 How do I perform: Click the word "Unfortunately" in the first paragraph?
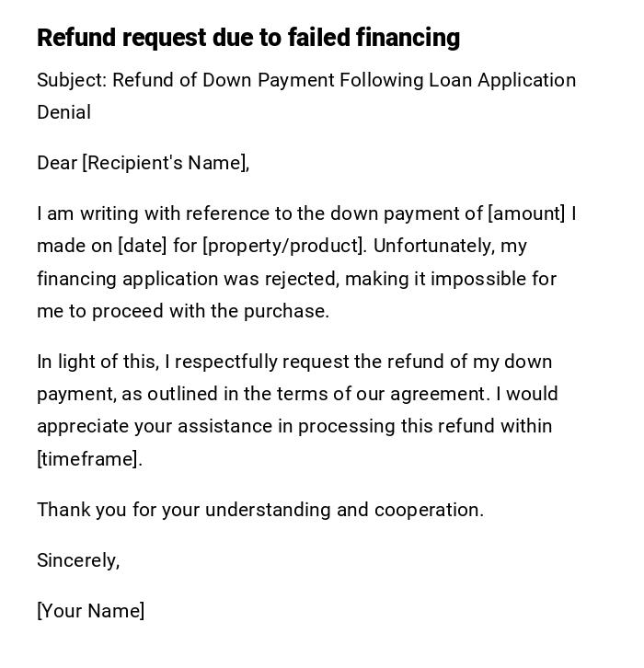coord(436,246)
